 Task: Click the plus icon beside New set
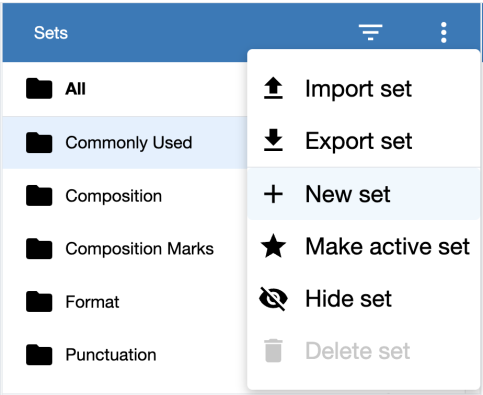273,194
